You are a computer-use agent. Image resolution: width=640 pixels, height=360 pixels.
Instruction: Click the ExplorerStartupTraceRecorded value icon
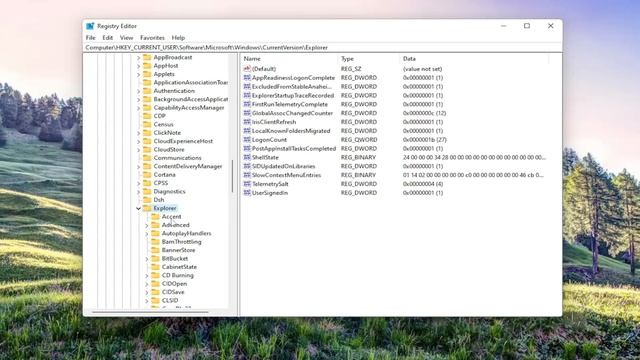click(x=247, y=95)
